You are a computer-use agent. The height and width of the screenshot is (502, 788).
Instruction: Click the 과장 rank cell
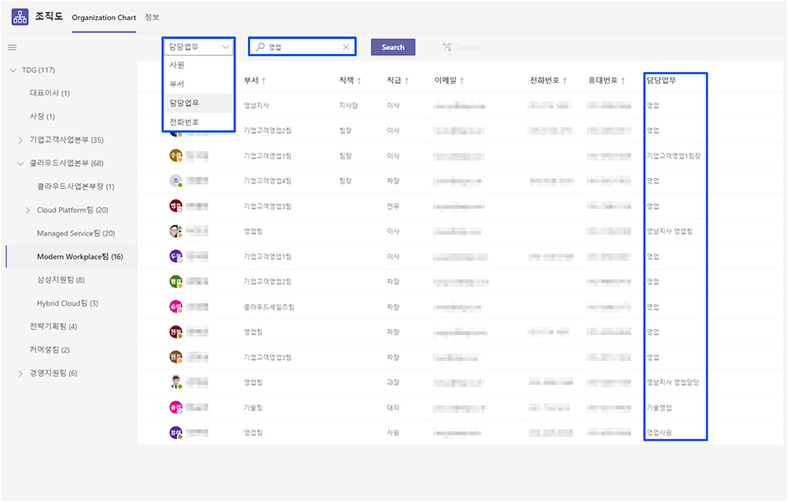(x=393, y=382)
